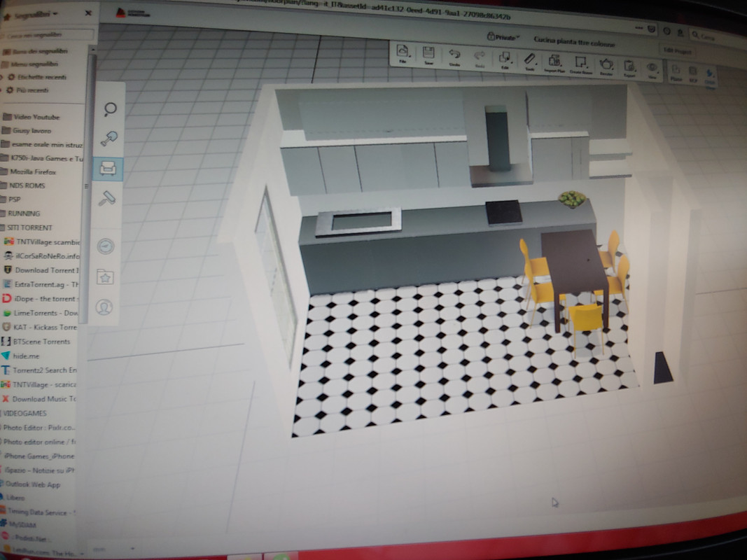Select the build shovel tool in the sidebar
This screenshot has width=747, height=560.
[x=109, y=139]
